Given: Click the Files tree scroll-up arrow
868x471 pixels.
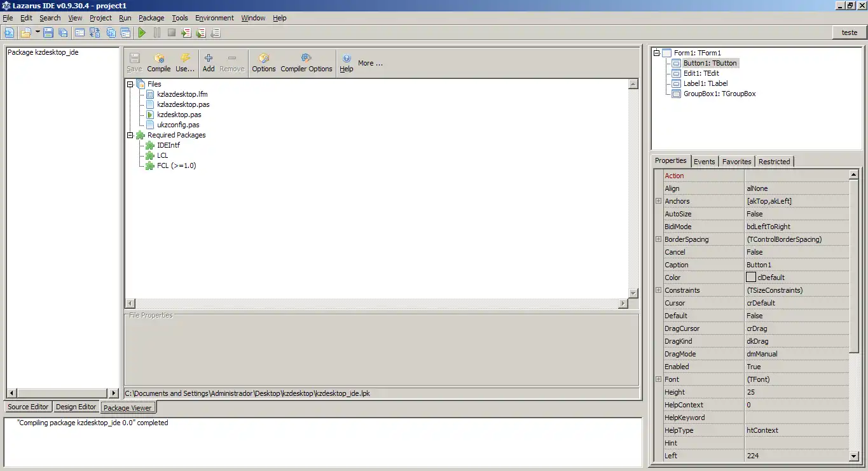Looking at the screenshot, I should (x=633, y=84).
